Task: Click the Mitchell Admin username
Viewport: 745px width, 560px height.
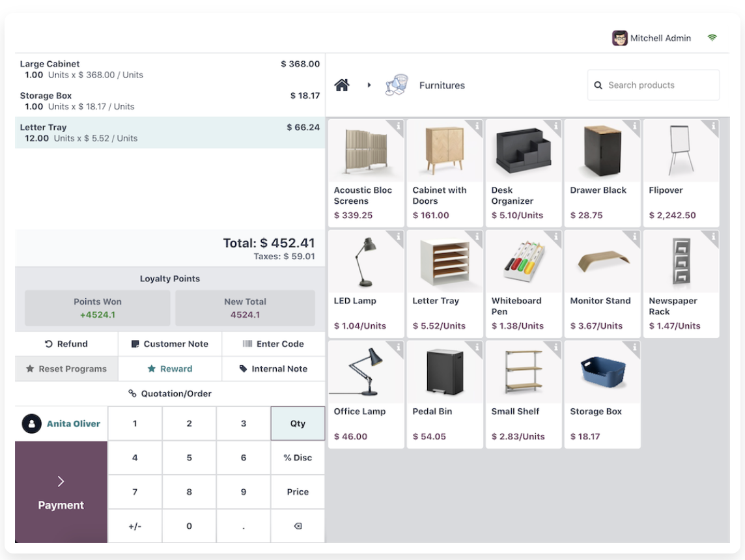Action: point(660,38)
